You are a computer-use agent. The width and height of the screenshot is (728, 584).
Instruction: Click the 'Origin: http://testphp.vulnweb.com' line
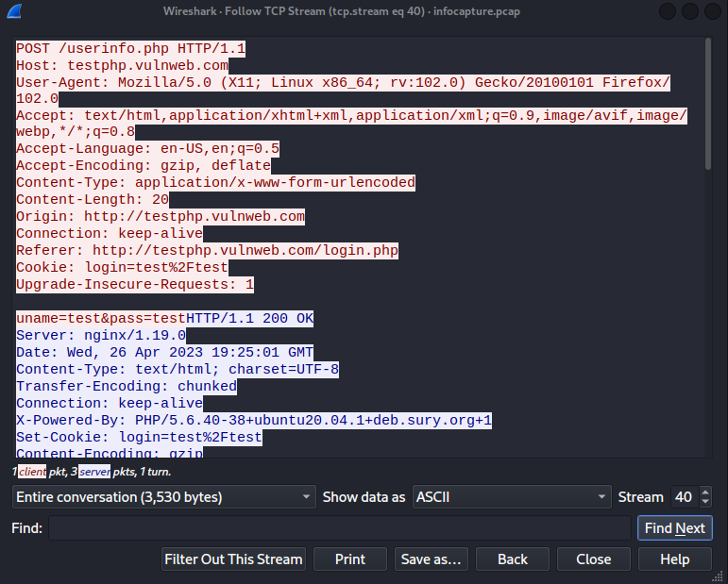pos(161,216)
